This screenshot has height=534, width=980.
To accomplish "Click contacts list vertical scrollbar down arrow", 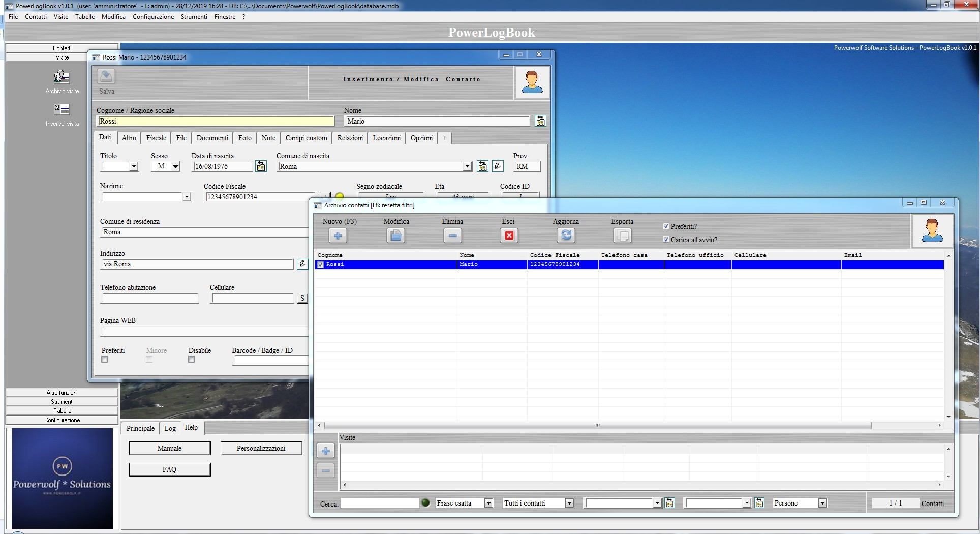I will 948,417.
